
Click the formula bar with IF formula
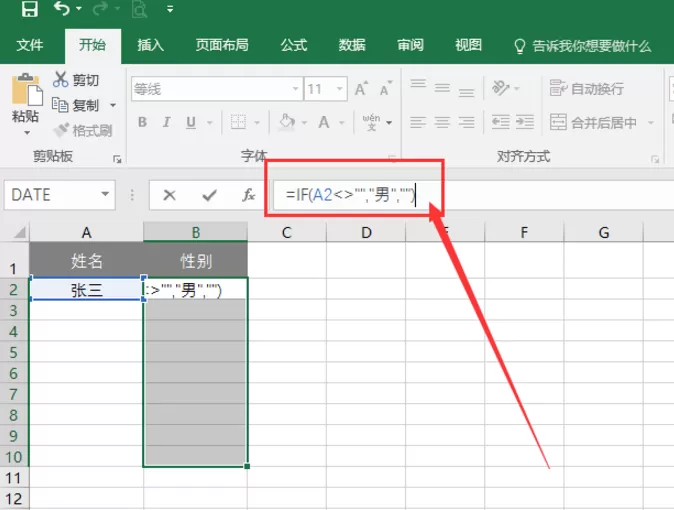click(474, 195)
